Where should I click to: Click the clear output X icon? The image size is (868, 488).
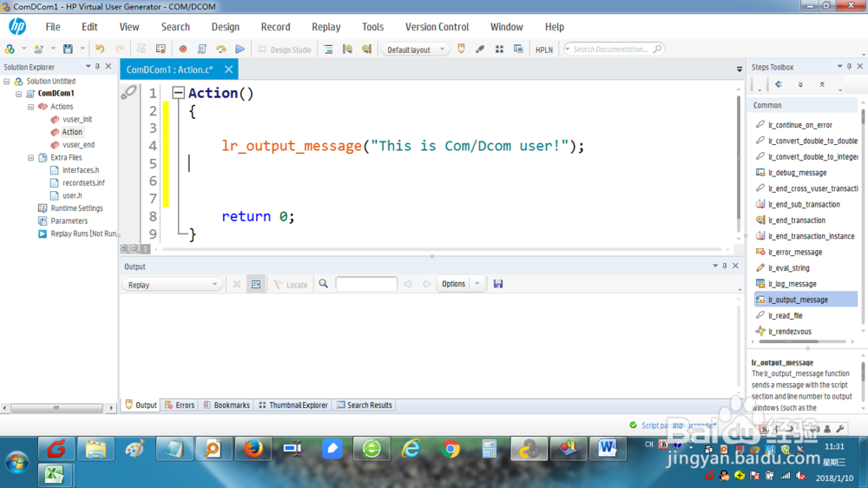point(237,284)
